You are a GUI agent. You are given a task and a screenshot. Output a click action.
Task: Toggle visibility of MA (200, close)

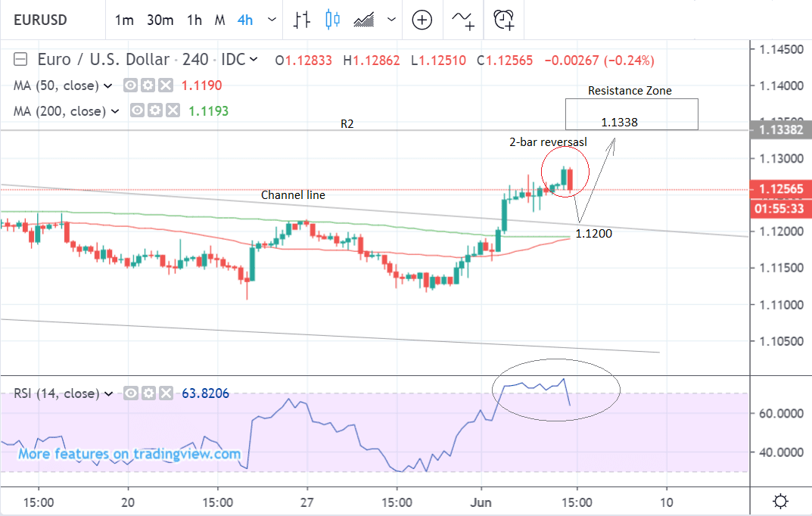(x=138, y=111)
